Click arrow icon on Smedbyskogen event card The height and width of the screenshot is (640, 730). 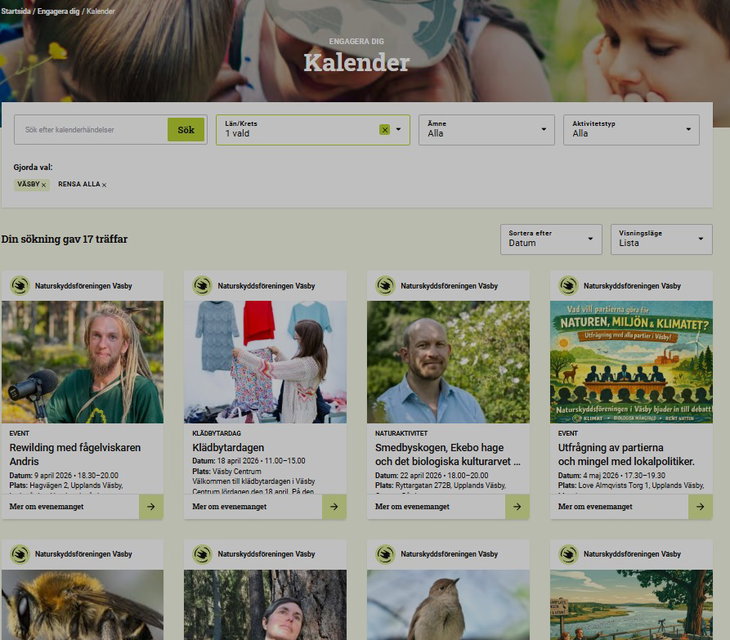(x=517, y=507)
